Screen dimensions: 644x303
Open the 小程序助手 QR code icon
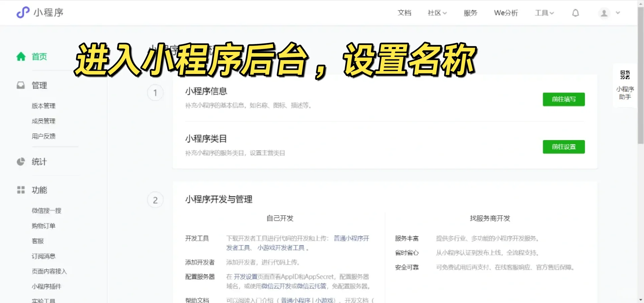(x=625, y=75)
